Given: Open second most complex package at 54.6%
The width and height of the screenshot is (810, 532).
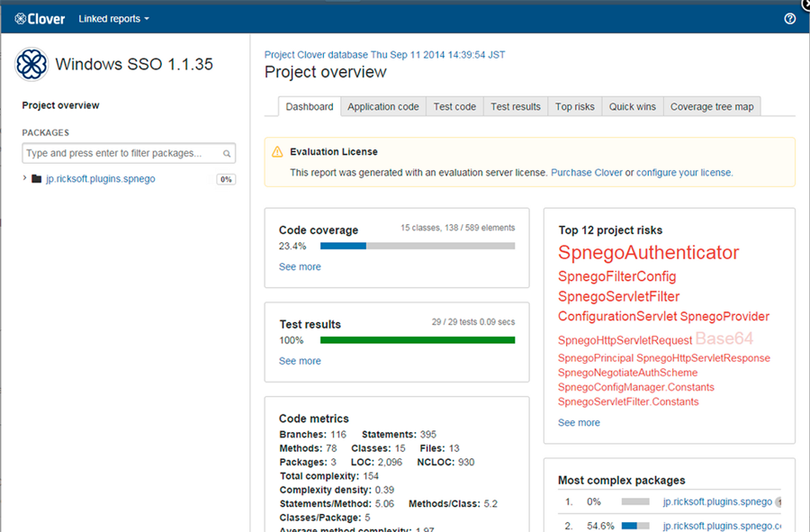Looking at the screenshot, I should tap(722, 526).
